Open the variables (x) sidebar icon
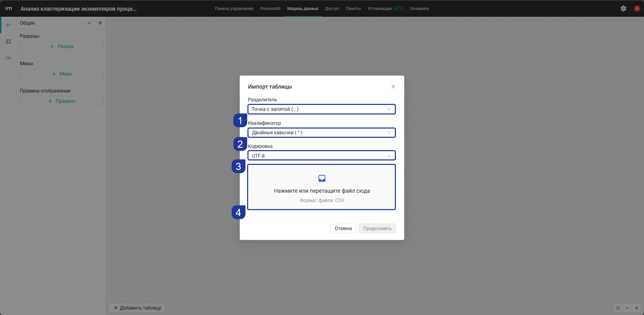This screenshot has height=315, width=644. 8,58
